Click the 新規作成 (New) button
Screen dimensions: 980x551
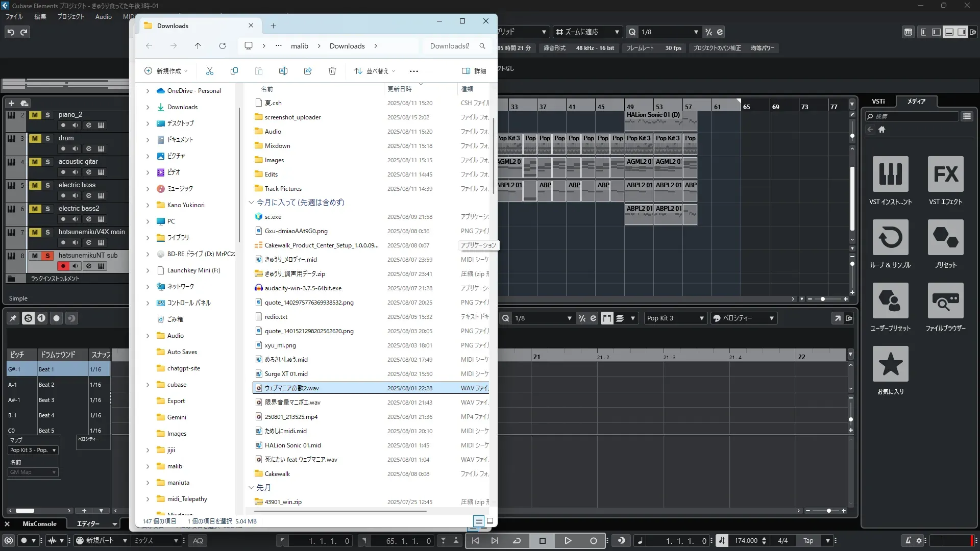click(166, 71)
